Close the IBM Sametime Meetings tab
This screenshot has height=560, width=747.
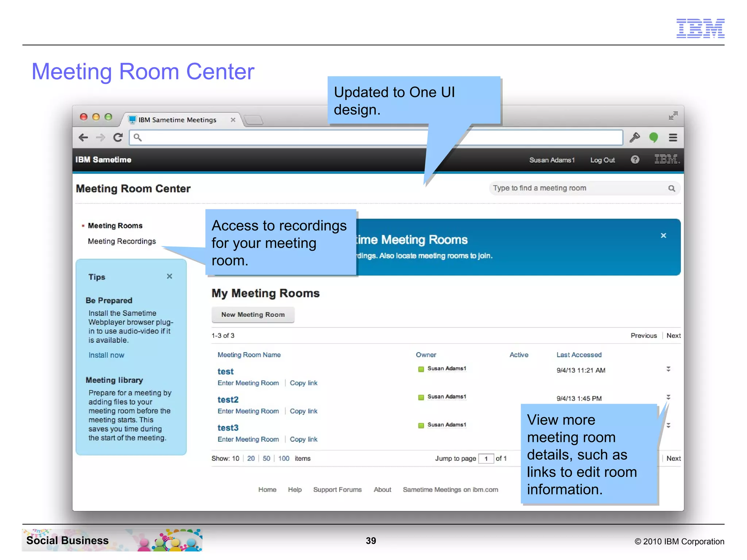(x=233, y=120)
